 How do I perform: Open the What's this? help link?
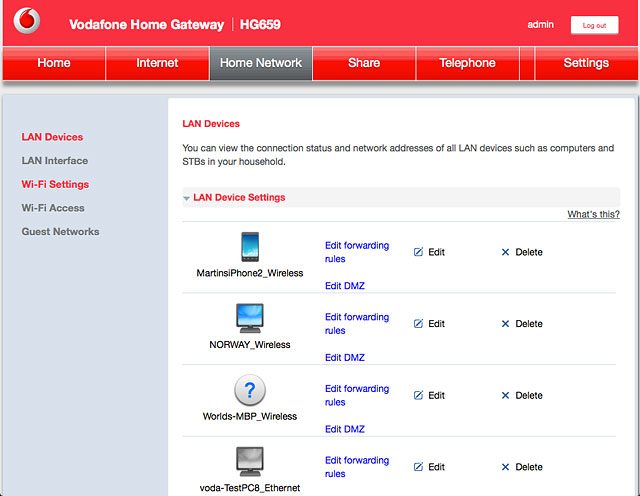(593, 214)
